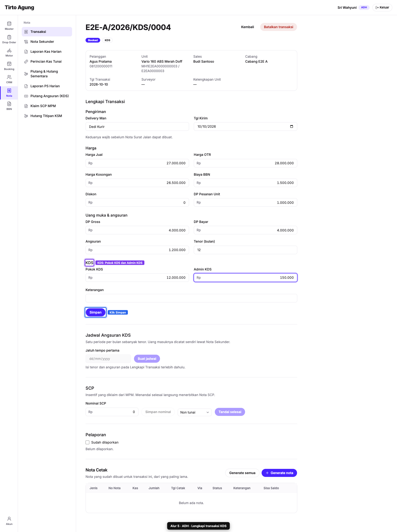The width and height of the screenshot is (397, 532).
Task: Click the Transaksi menu icon
Action: [x=26, y=32]
